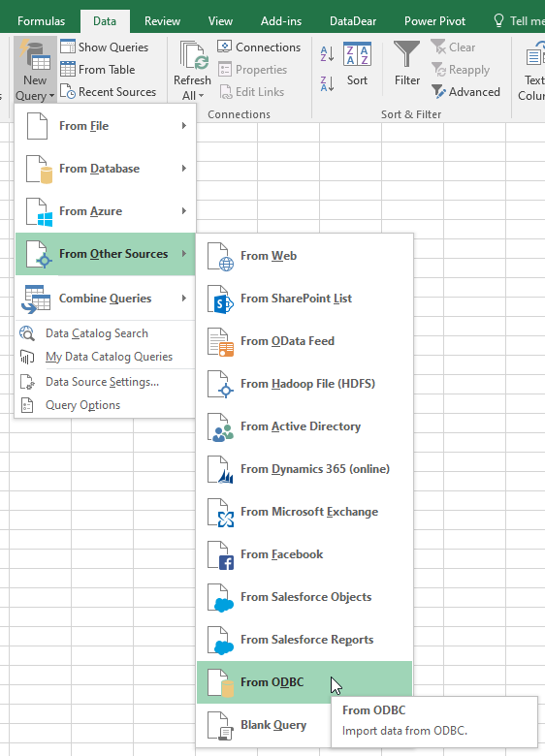Click the From Table icon

pos(68,70)
